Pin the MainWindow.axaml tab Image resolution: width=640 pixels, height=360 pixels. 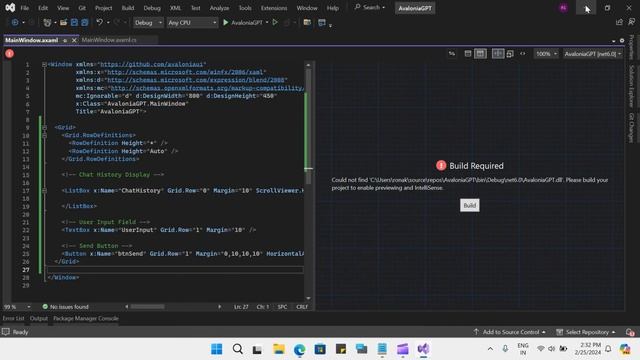click(x=65, y=40)
